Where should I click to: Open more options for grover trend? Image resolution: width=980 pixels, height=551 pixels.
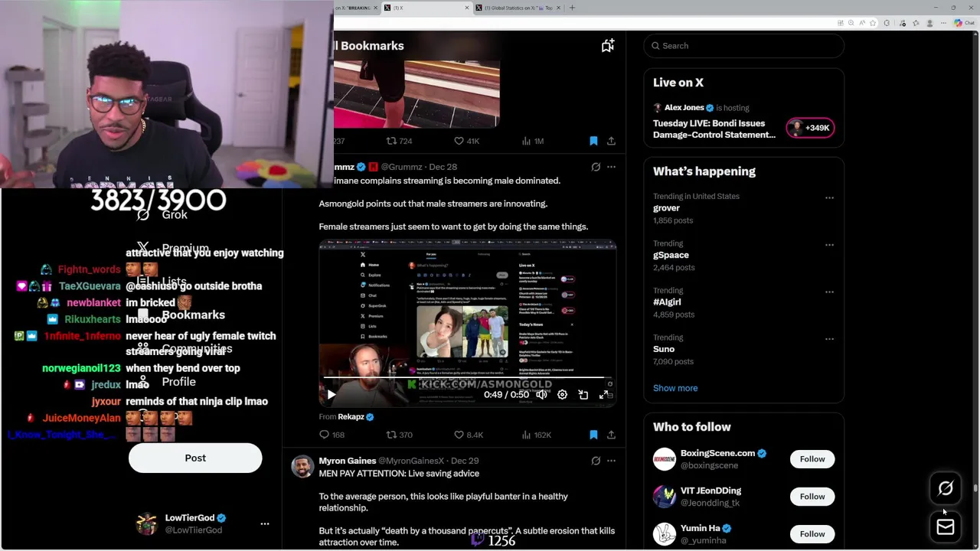pyautogui.click(x=829, y=197)
